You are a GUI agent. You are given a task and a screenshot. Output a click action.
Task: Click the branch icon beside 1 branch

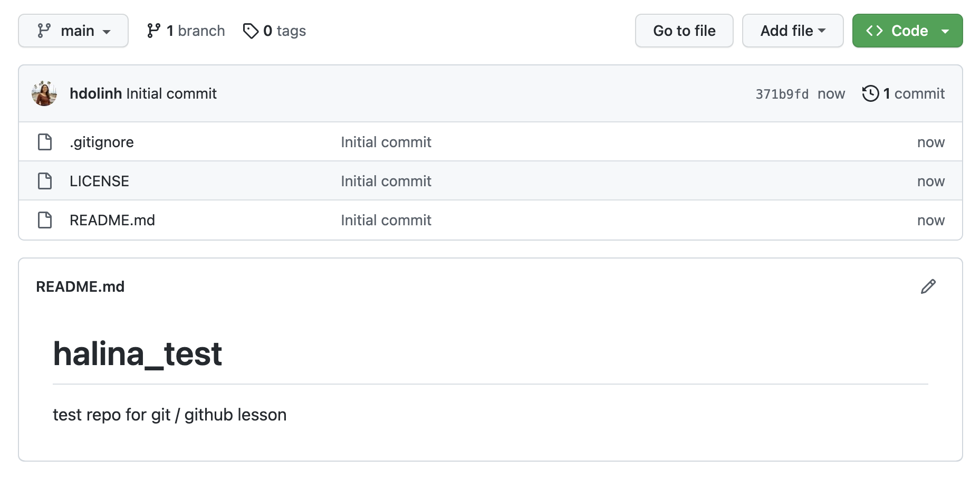(153, 31)
